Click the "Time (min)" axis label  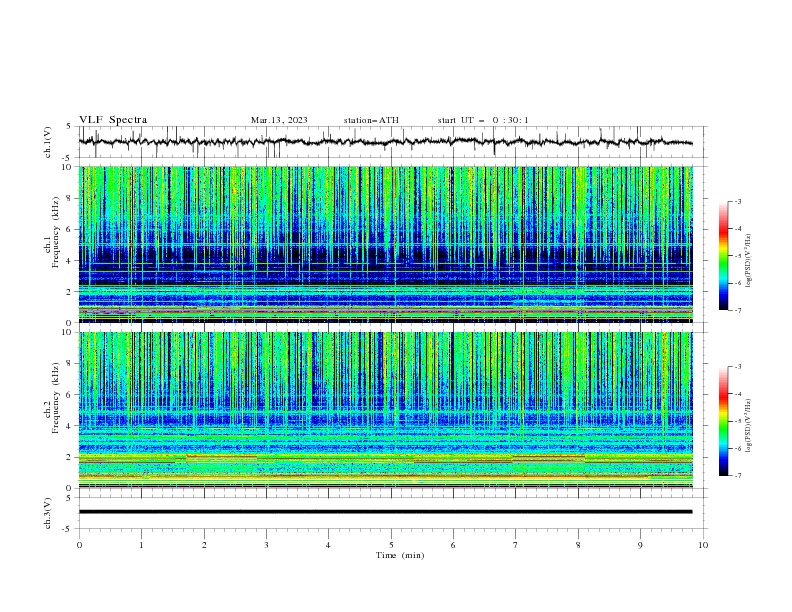(400, 555)
